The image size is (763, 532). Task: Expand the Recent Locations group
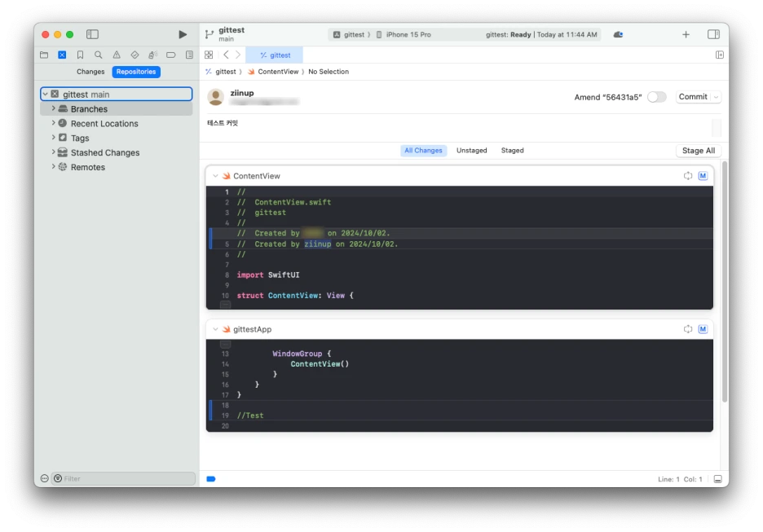click(x=54, y=123)
